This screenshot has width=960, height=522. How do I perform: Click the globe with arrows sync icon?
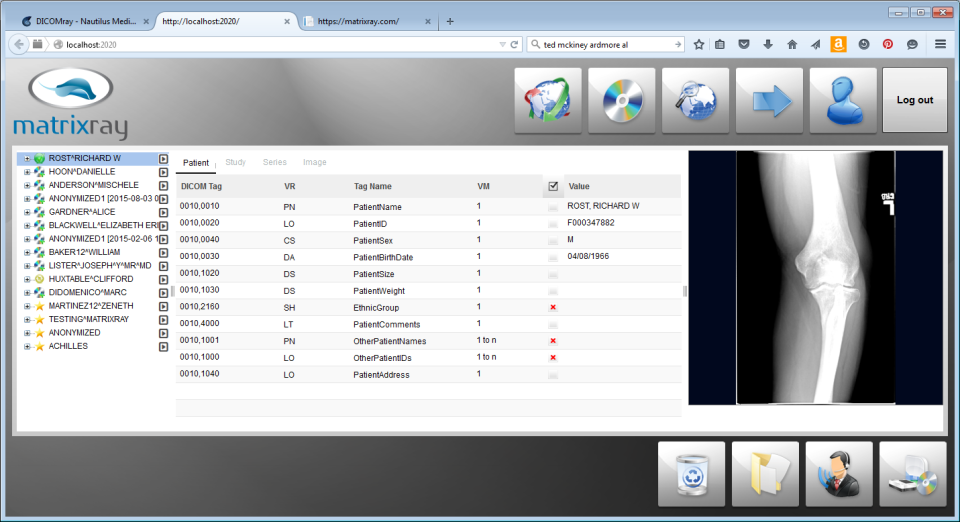[x=548, y=100]
